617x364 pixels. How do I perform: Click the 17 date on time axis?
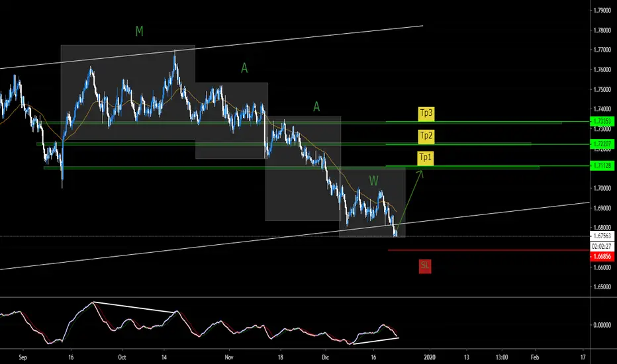tap(583, 357)
